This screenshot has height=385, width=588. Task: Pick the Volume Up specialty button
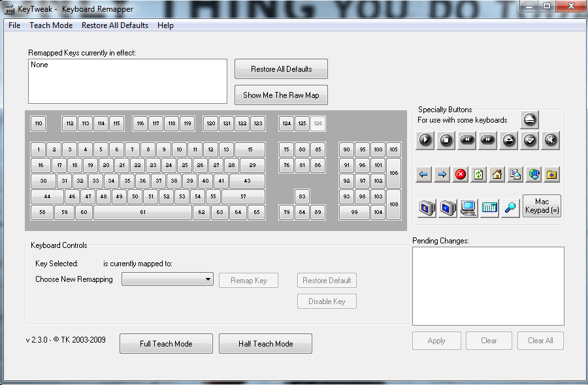pyautogui.click(x=509, y=140)
